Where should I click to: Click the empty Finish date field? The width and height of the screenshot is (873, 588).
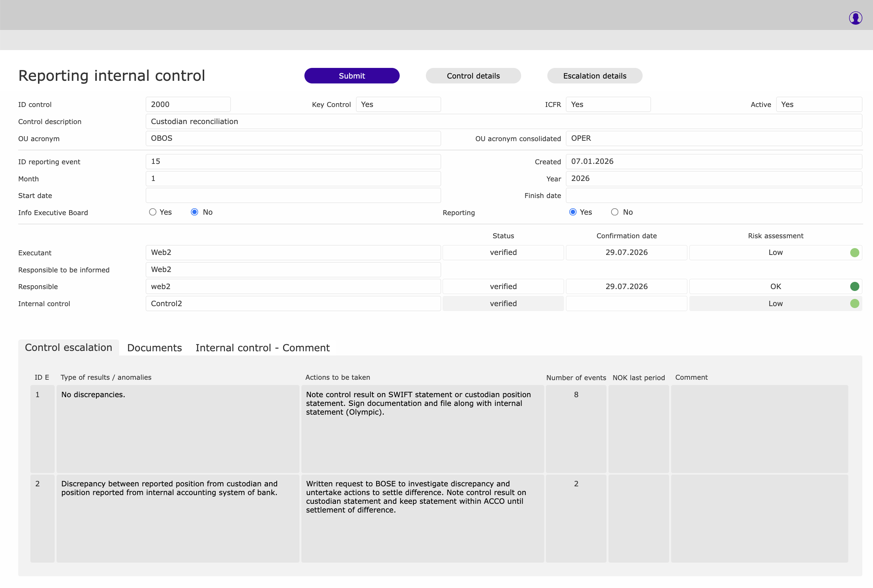(x=714, y=195)
